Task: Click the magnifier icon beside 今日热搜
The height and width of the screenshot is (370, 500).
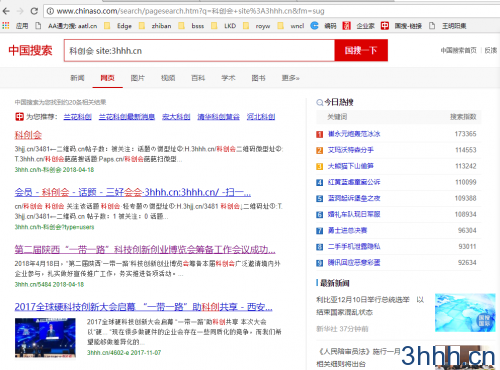Action: (319, 102)
